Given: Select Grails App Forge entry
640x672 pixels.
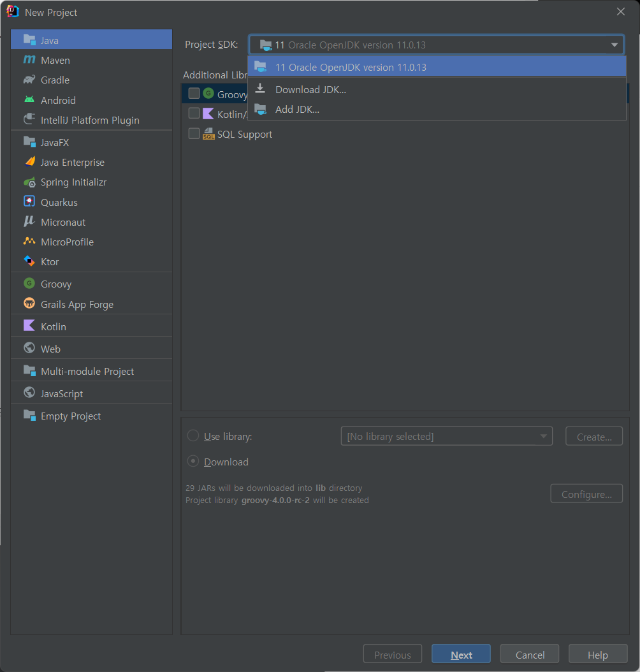Looking at the screenshot, I should point(91,304).
